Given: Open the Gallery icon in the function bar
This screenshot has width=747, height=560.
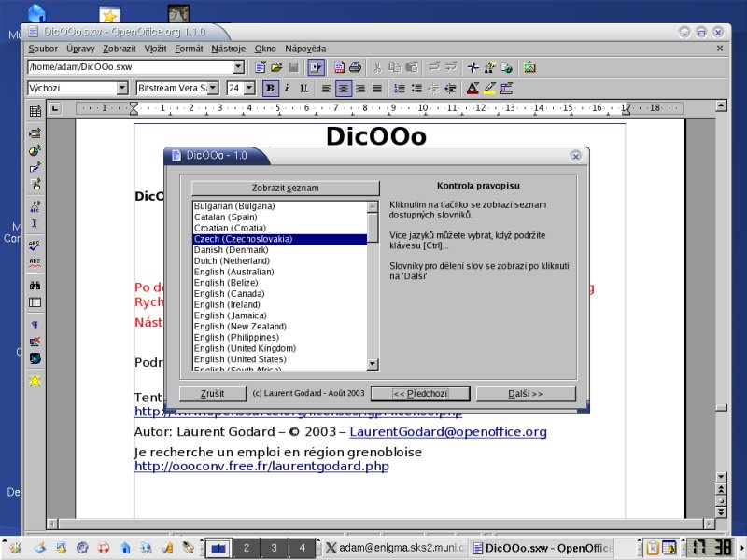Looking at the screenshot, I should (x=529, y=67).
